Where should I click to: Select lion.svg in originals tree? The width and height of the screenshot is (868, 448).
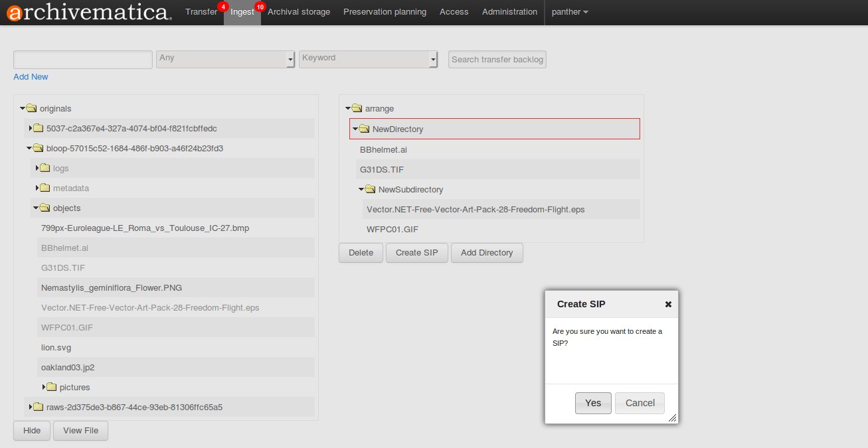56,347
